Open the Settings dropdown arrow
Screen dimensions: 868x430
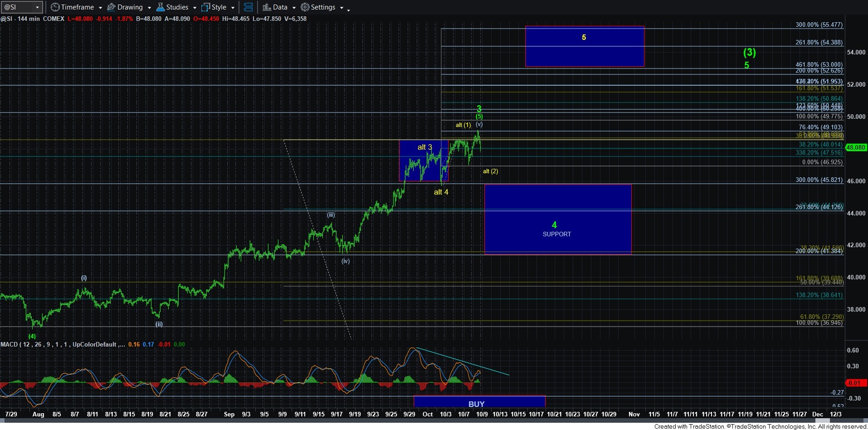341,8
